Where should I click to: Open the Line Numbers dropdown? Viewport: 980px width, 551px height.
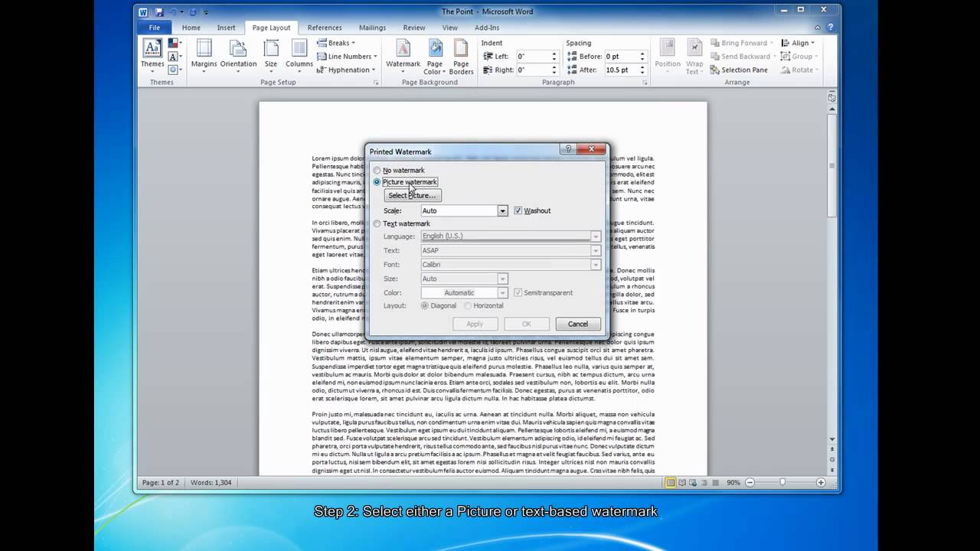(x=347, y=57)
